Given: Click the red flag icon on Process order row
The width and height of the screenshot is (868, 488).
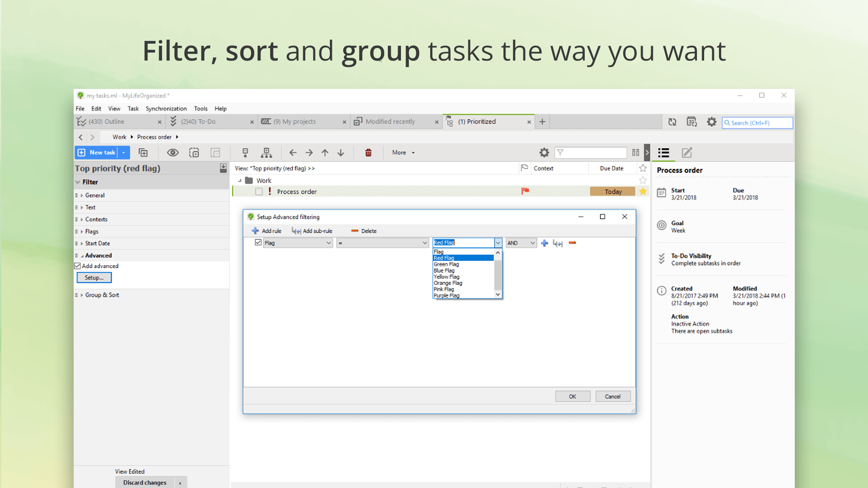Looking at the screenshot, I should coord(525,191).
